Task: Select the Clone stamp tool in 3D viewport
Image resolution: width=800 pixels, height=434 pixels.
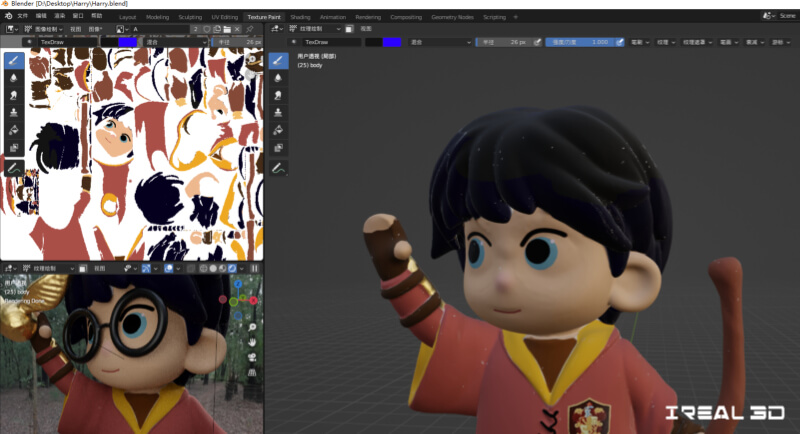Action: (x=278, y=112)
